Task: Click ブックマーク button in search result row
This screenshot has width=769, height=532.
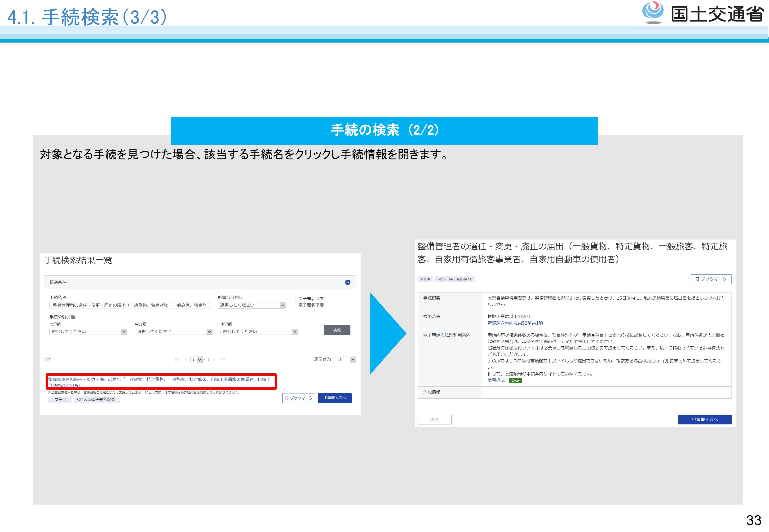Action: (298, 398)
